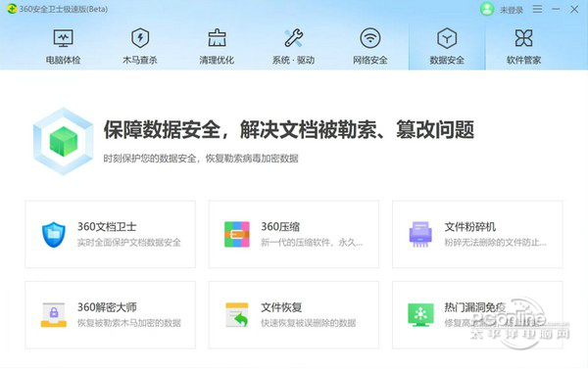Click the 文件恢复 green arrow icon
The image size is (588, 369).
click(237, 315)
